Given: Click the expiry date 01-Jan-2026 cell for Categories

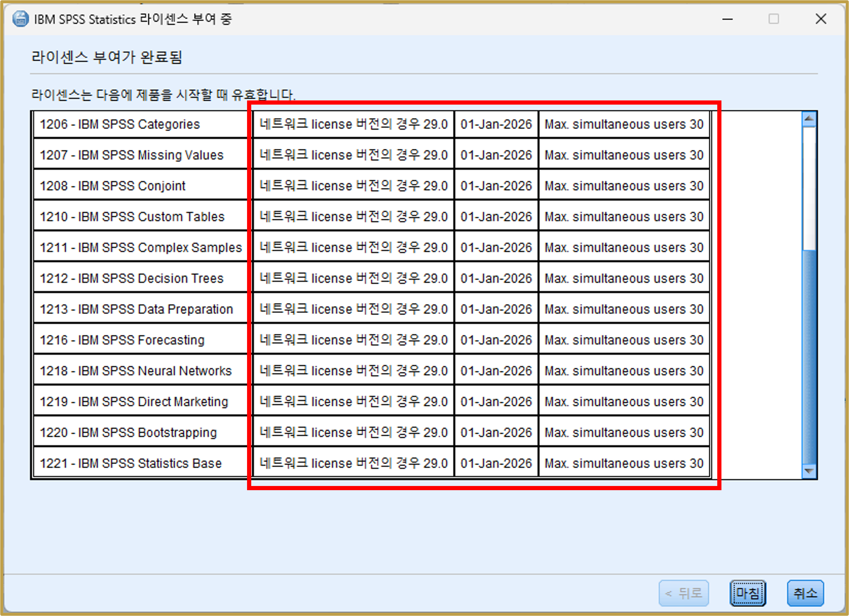Looking at the screenshot, I should pos(496,124).
